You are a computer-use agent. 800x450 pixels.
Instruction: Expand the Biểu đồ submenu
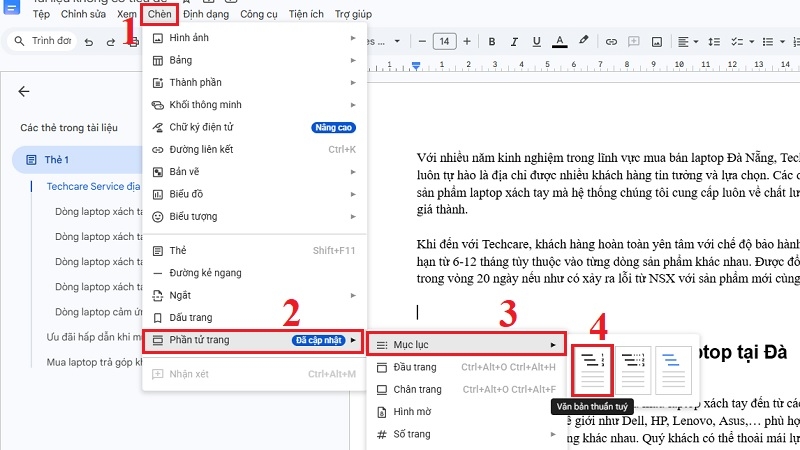pyautogui.click(x=254, y=194)
